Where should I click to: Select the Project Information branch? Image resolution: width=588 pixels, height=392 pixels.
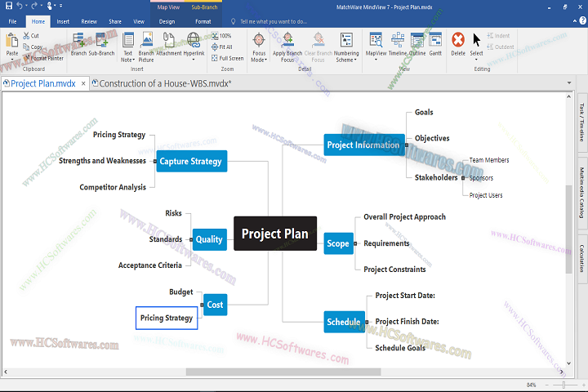coord(364,145)
